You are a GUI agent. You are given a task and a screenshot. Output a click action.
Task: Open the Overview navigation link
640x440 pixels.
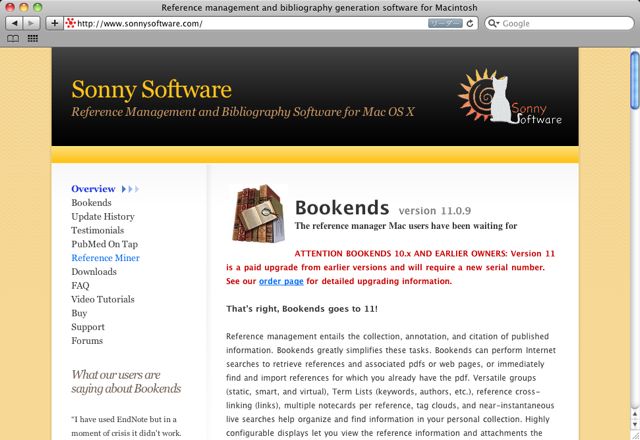click(93, 189)
